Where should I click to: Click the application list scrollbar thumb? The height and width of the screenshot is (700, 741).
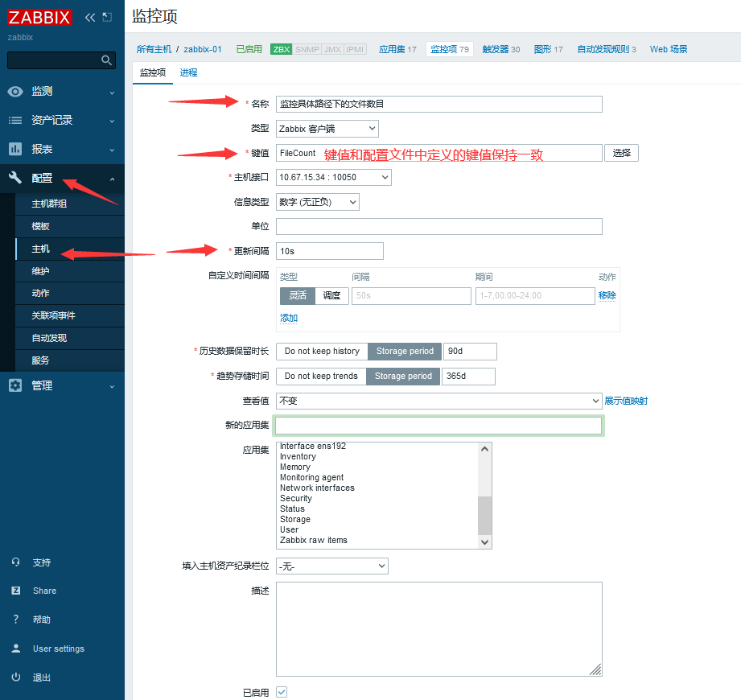point(484,515)
